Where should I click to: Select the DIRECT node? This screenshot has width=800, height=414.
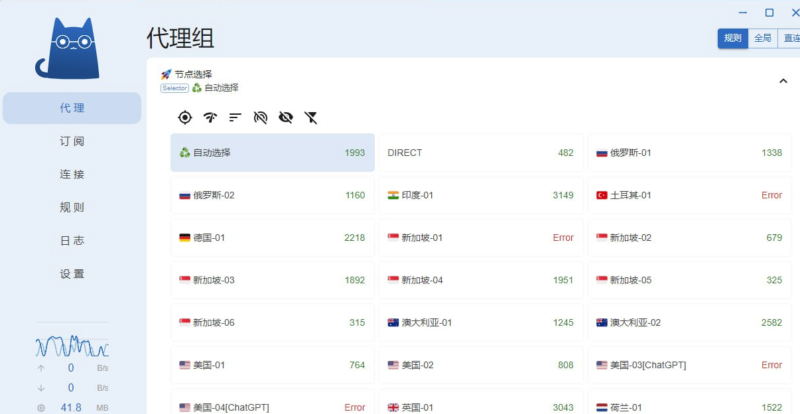[x=480, y=153]
